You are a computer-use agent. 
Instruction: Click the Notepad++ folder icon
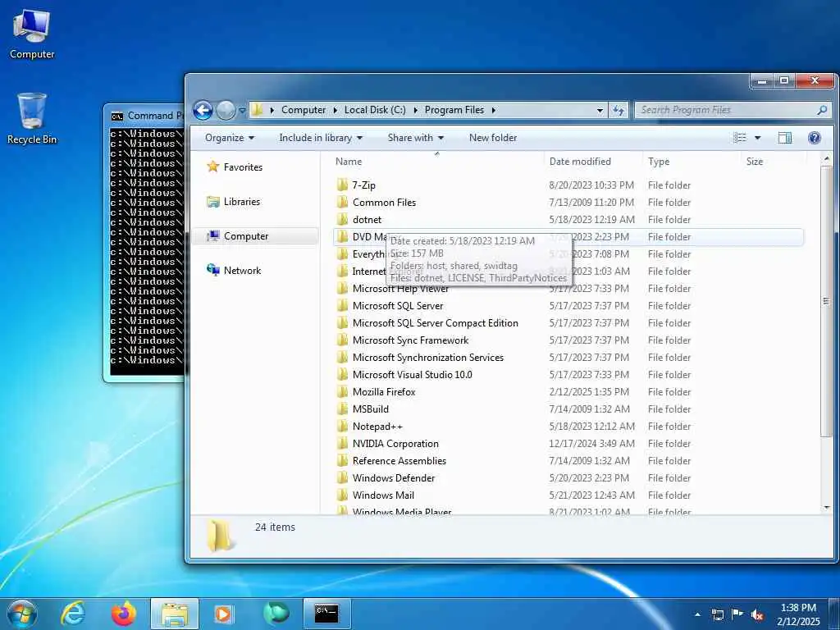click(x=342, y=427)
